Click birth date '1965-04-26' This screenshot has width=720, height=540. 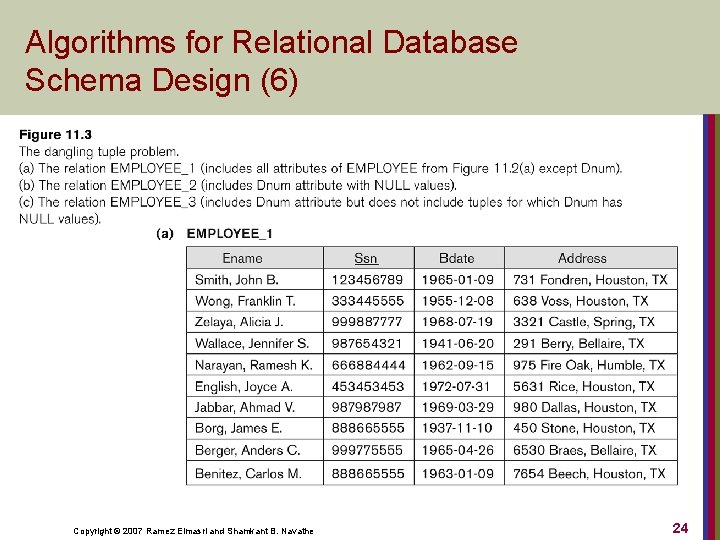click(458, 450)
